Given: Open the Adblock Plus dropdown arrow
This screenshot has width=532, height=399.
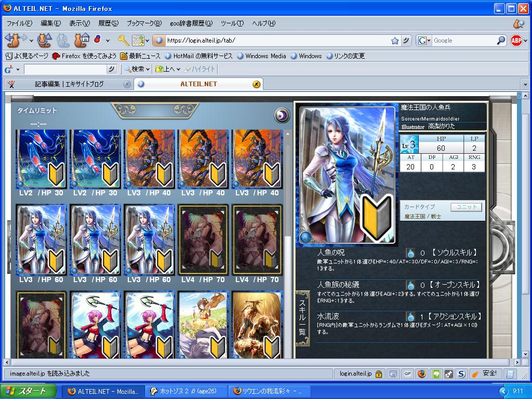Looking at the screenshot, I should 526,41.
